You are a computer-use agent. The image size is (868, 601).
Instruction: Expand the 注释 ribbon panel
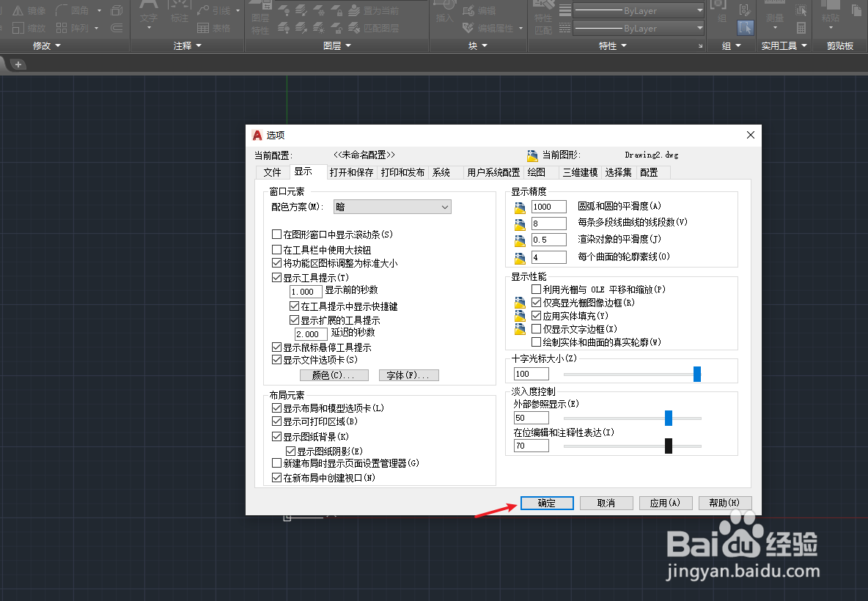pyautogui.click(x=187, y=46)
